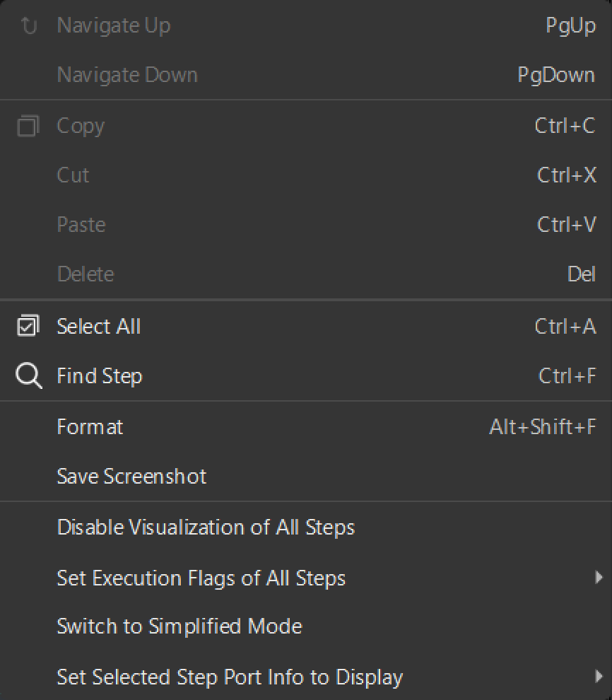Image resolution: width=612 pixels, height=700 pixels.
Task: Choose Copy from the menu
Action: 80,125
